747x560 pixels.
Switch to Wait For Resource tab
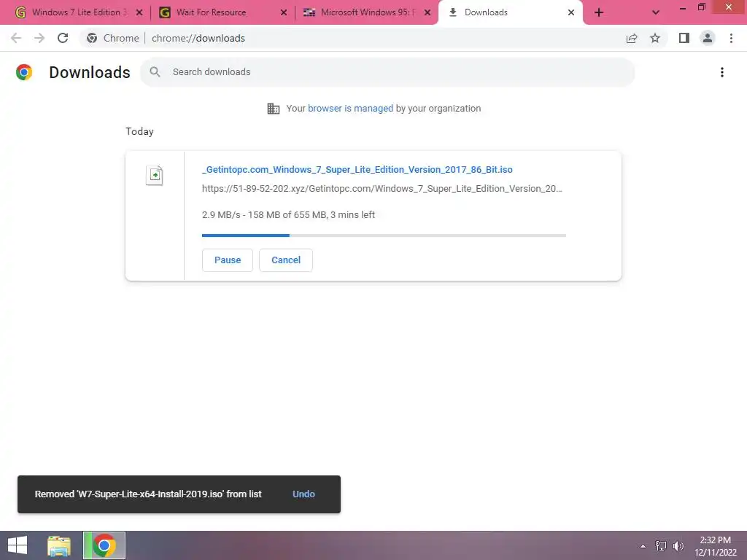click(x=223, y=12)
